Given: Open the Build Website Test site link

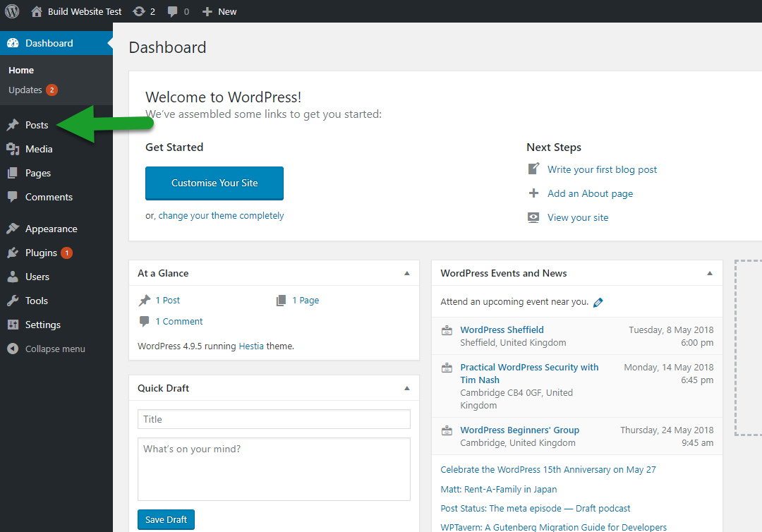Looking at the screenshot, I should pyautogui.click(x=76, y=12).
